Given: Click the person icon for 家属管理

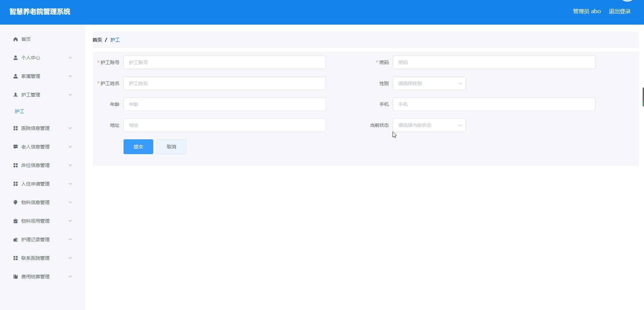Looking at the screenshot, I should pyautogui.click(x=16, y=76).
